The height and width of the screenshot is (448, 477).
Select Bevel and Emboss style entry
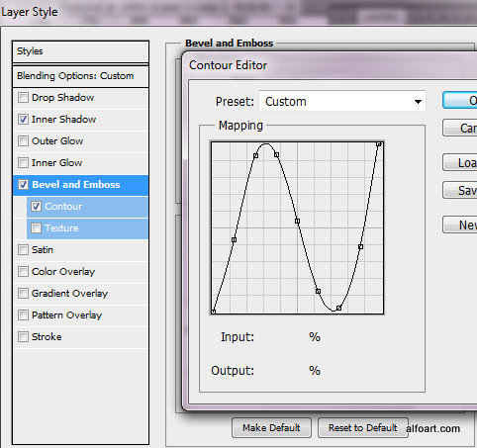coord(81,185)
